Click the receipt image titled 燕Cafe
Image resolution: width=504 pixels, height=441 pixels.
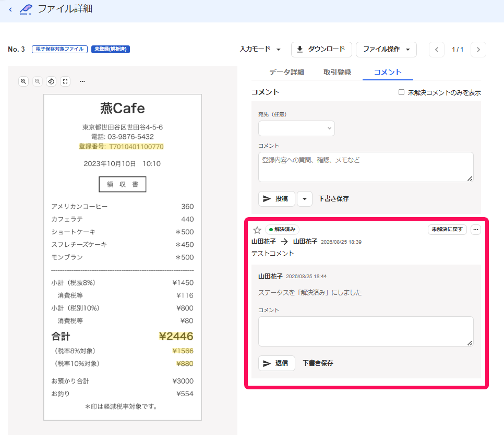[123, 257]
